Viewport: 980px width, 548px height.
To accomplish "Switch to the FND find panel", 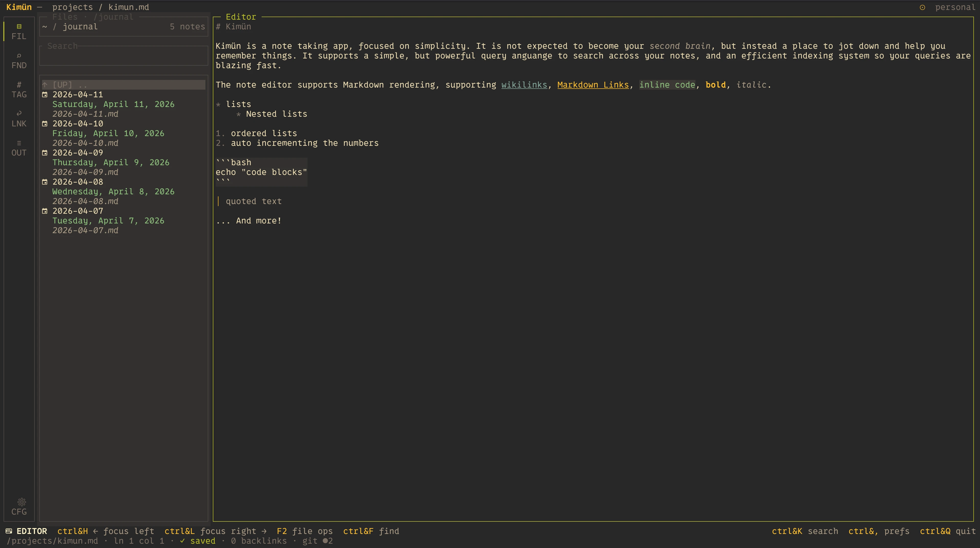I will point(19,61).
